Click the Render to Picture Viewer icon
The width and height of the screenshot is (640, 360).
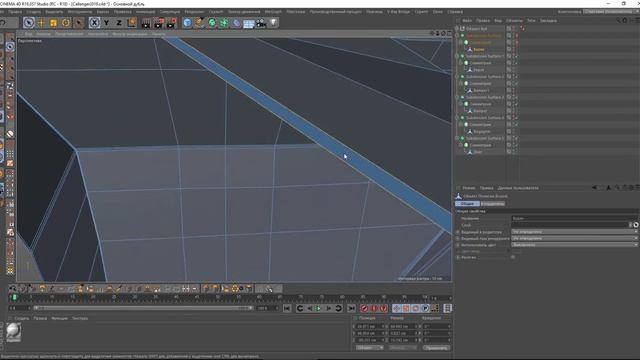click(x=159, y=23)
